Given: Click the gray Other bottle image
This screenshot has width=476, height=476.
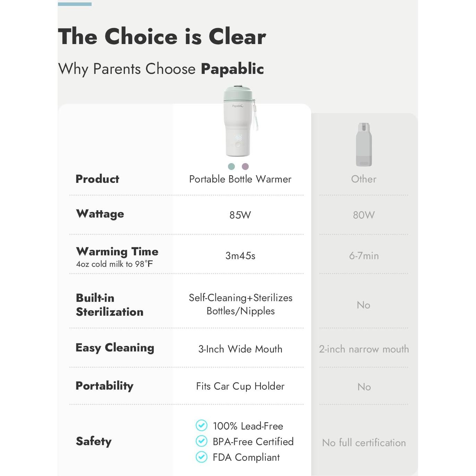Looking at the screenshot, I should [x=364, y=145].
